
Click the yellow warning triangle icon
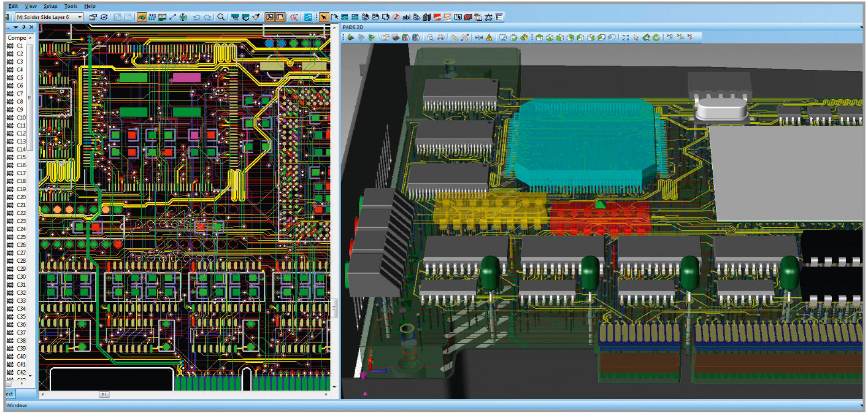point(489,37)
